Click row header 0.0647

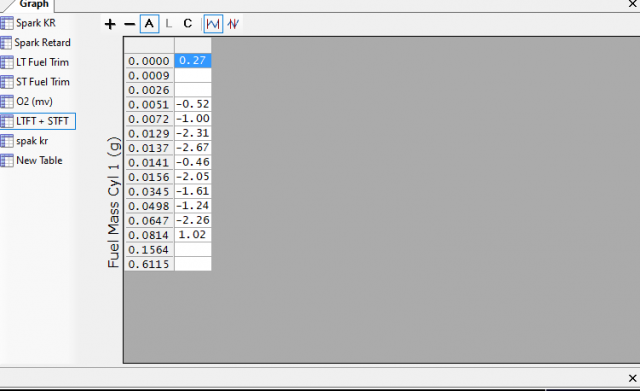[x=149, y=220]
